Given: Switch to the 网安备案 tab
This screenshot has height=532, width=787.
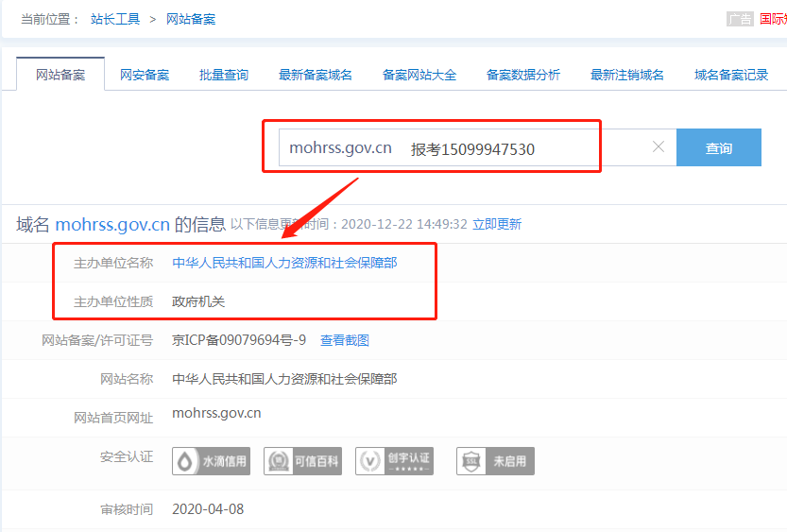Looking at the screenshot, I should point(145,75).
